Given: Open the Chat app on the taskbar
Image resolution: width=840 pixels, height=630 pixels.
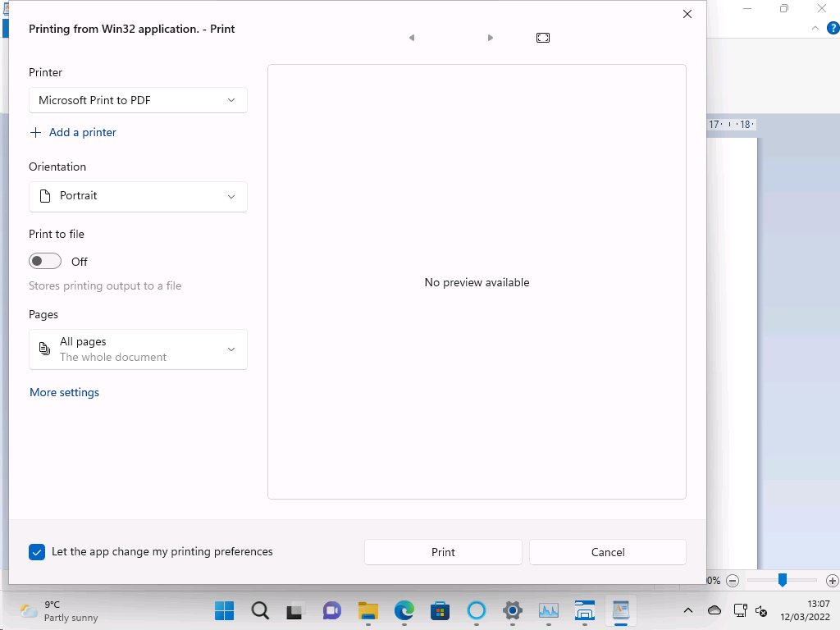Looking at the screenshot, I should tap(331, 610).
